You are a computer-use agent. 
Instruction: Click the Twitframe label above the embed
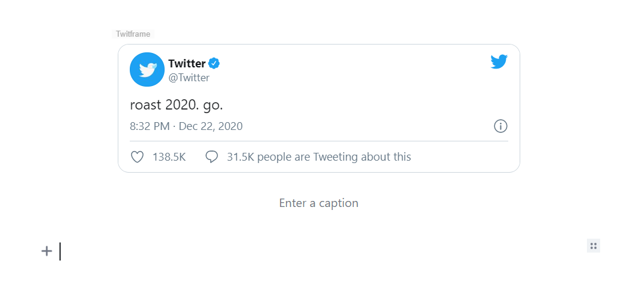[133, 34]
